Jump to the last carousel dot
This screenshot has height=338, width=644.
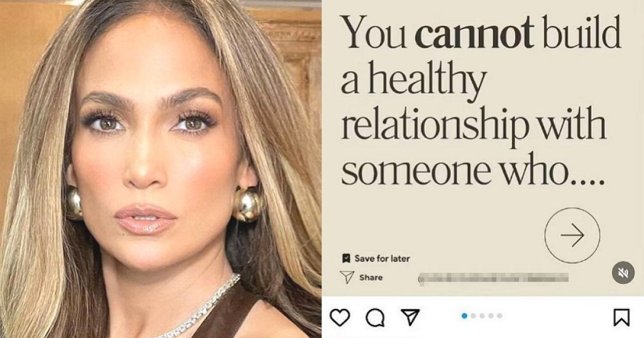point(500,316)
